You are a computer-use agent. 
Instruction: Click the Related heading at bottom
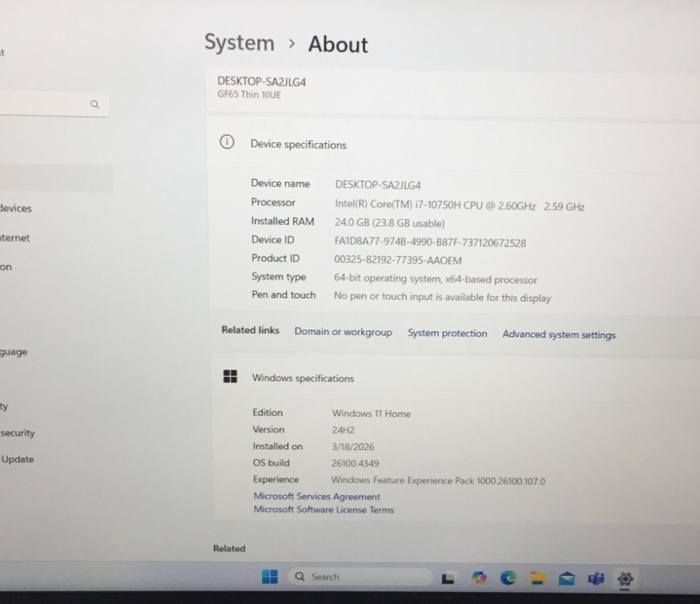[x=229, y=548]
